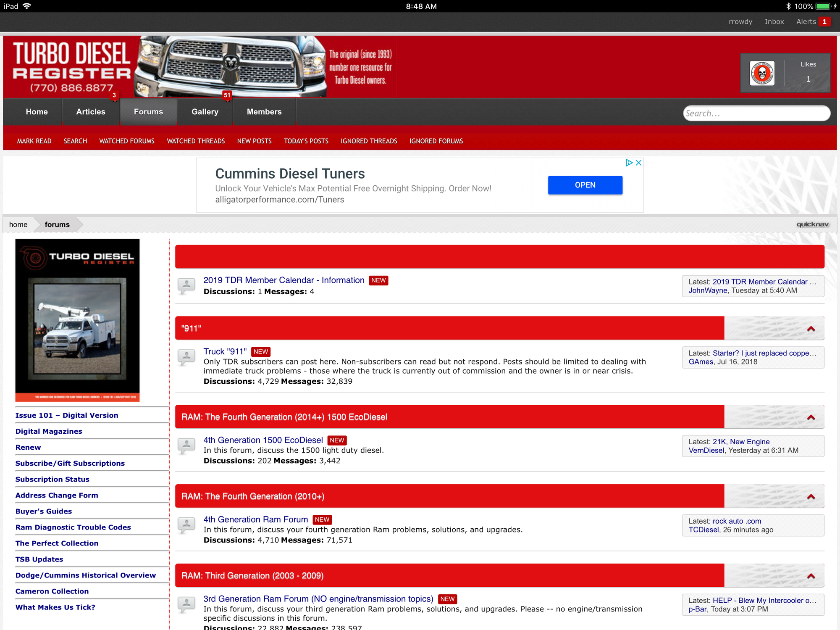The width and height of the screenshot is (840, 630).
Task: Open the Articles tab
Action: (x=91, y=112)
